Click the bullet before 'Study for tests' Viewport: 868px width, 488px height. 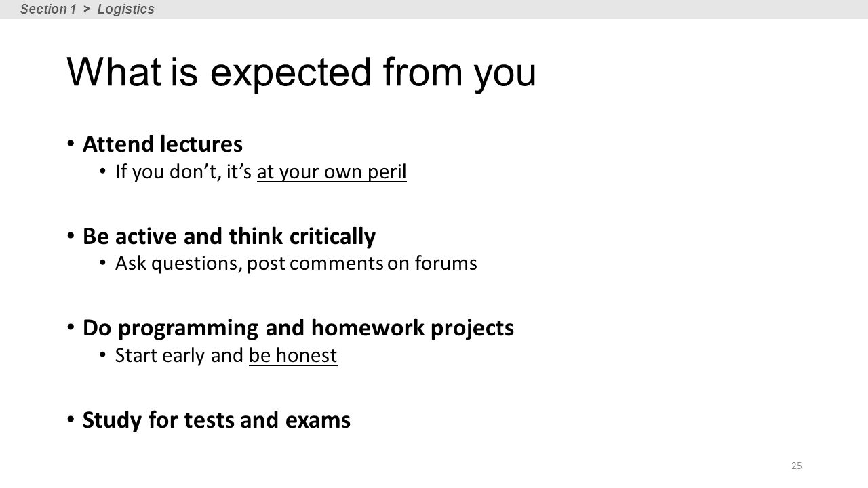coord(71,420)
